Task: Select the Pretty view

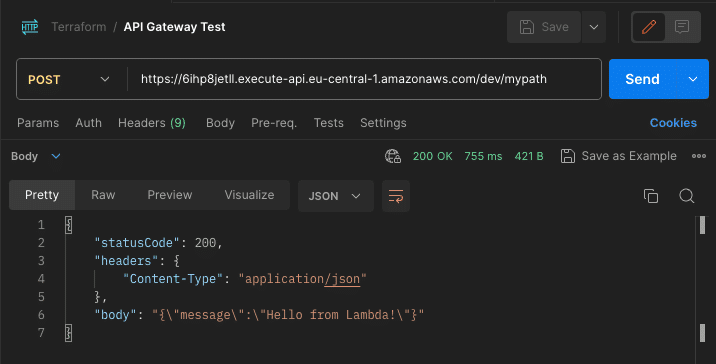Action: coord(42,195)
